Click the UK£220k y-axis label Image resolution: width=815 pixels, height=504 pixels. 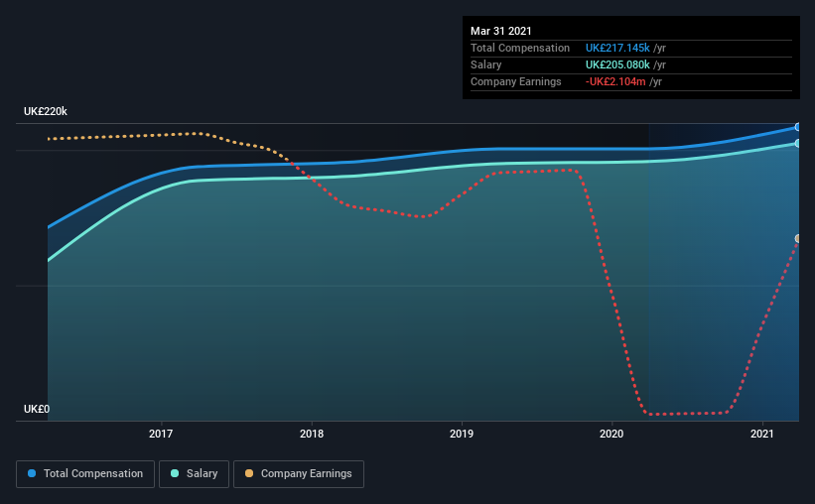[x=46, y=111]
